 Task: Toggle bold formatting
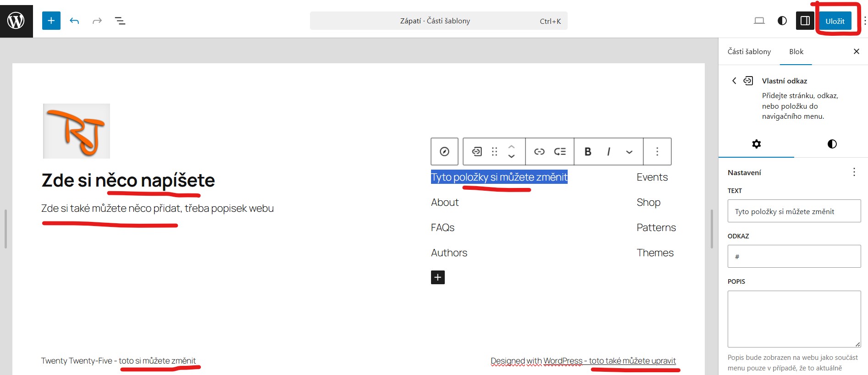click(588, 152)
